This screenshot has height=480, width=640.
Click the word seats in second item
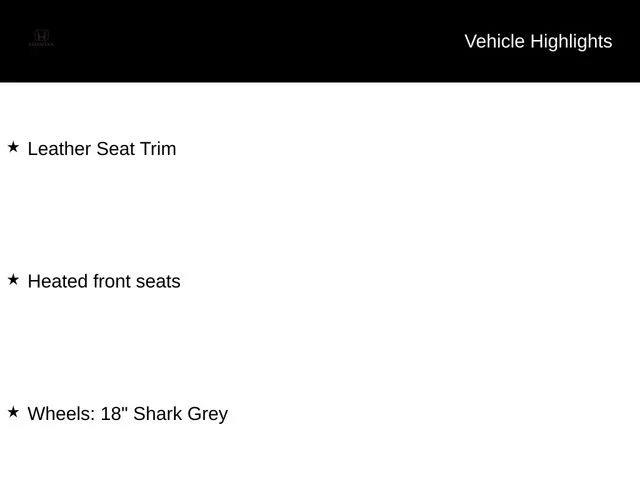click(x=158, y=282)
